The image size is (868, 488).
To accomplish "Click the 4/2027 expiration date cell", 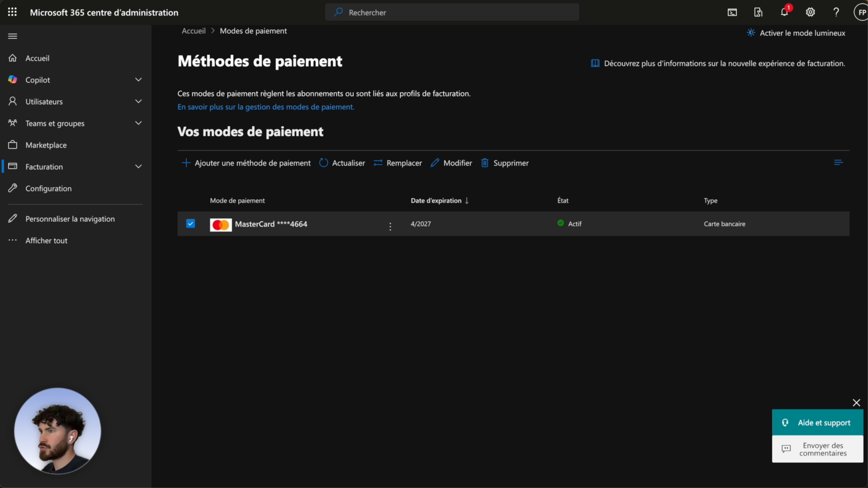I will [420, 224].
